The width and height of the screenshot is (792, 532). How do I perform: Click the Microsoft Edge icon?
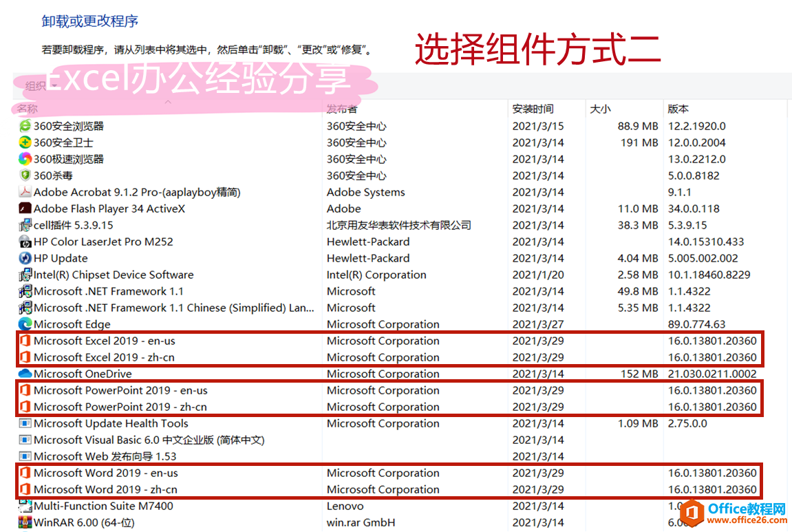[x=25, y=324]
